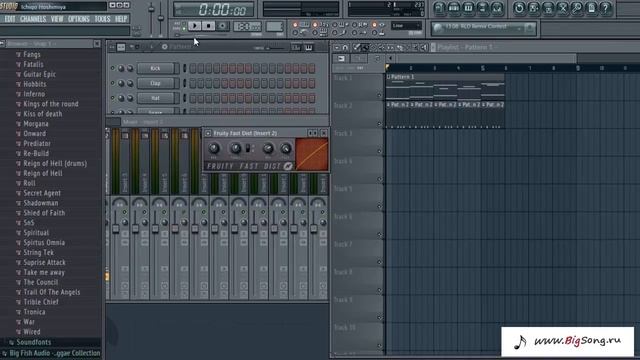Open keyboard editor icon in step sequencer
640x360 pixels.
click(309, 48)
